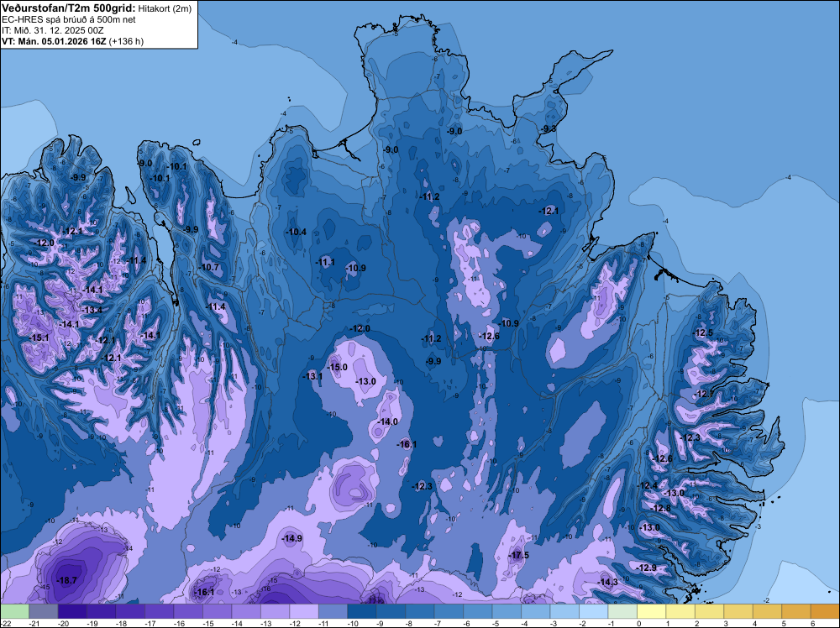Select the legend swatch labeled -2
The height and width of the screenshot is (628, 840).
(x=593, y=611)
